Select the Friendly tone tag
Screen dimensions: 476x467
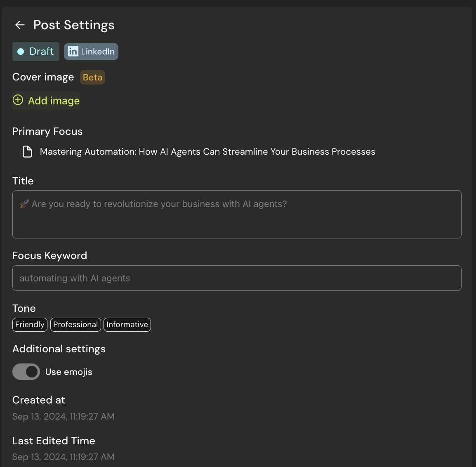click(30, 325)
